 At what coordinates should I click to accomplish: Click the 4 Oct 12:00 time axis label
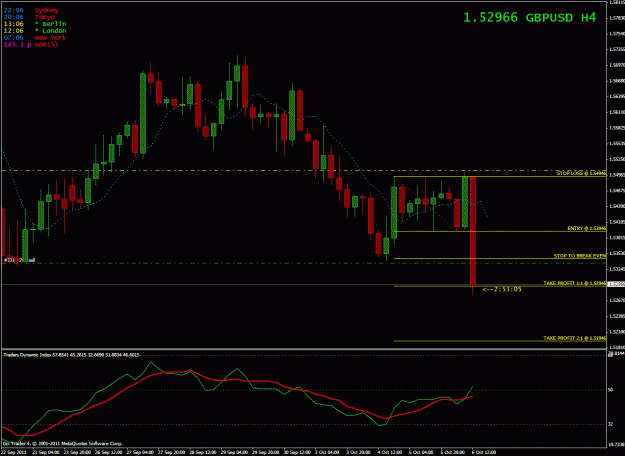tap(388, 452)
